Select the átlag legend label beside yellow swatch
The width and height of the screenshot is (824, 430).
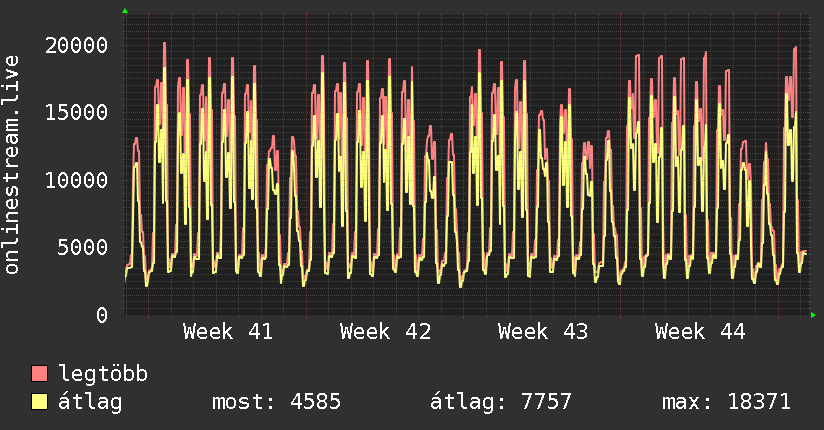(90, 402)
